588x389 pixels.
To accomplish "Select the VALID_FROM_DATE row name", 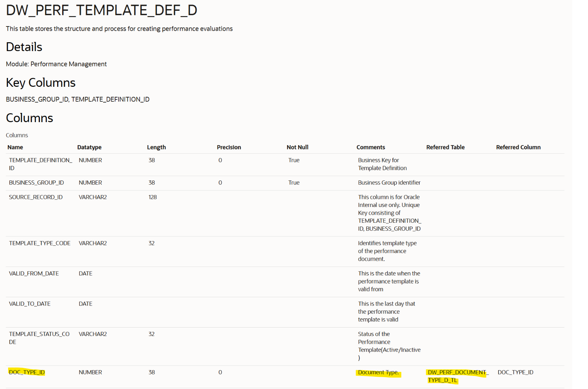I will click(x=34, y=273).
